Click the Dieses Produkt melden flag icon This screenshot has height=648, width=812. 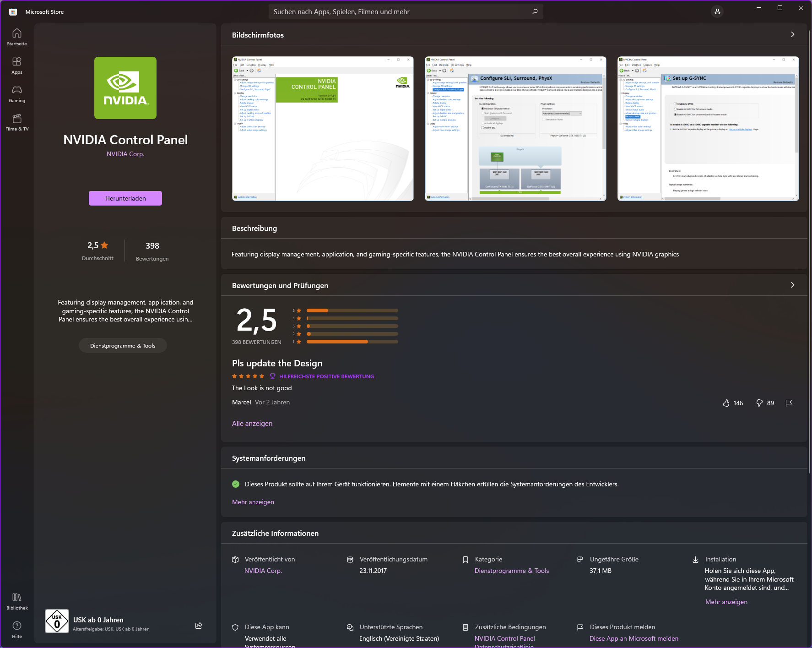pos(580,627)
